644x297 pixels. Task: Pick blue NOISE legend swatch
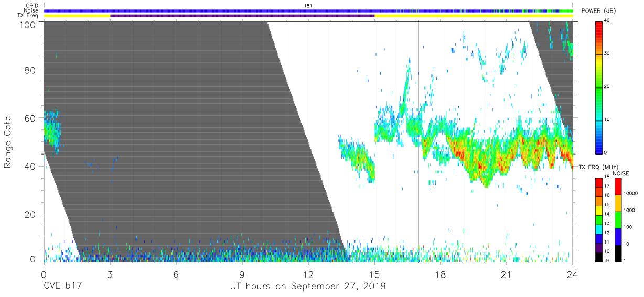(x=617, y=236)
